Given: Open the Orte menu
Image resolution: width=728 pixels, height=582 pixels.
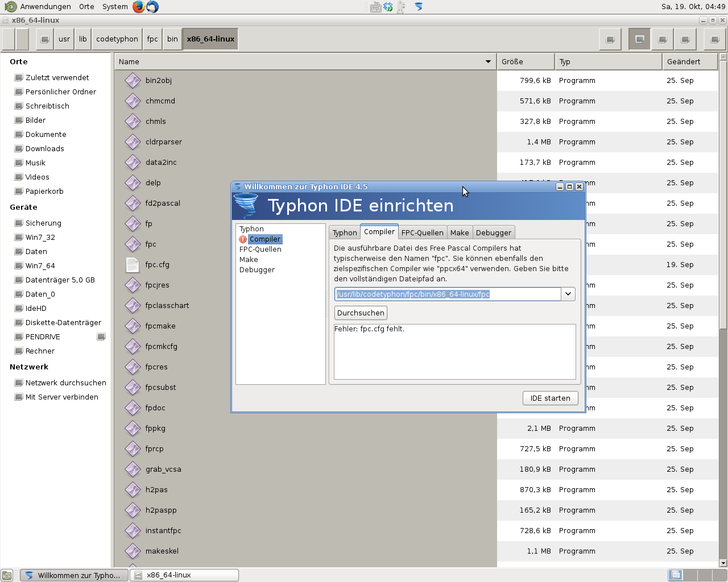Looking at the screenshot, I should tap(86, 7).
